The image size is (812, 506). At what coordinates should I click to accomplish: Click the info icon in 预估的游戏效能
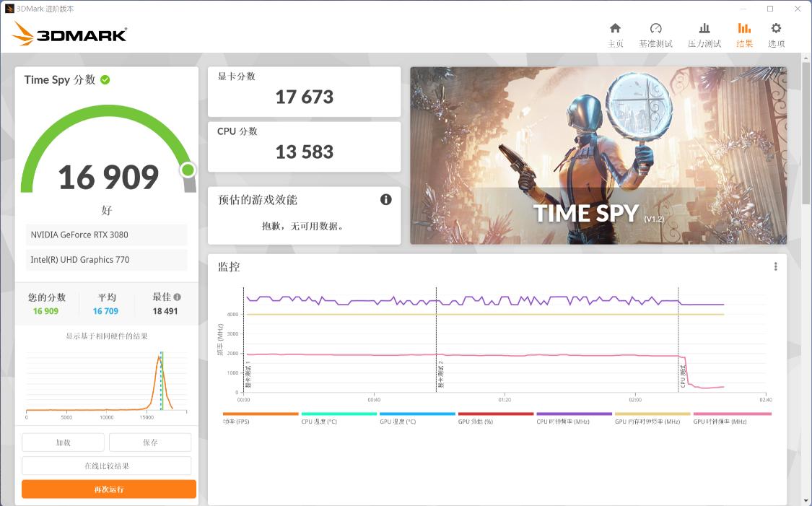point(386,200)
